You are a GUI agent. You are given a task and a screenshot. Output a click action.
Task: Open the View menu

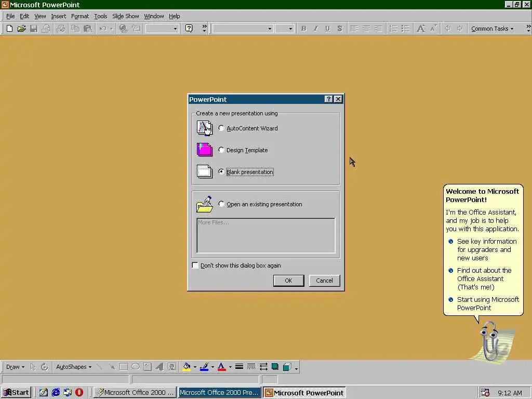point(40,16)
